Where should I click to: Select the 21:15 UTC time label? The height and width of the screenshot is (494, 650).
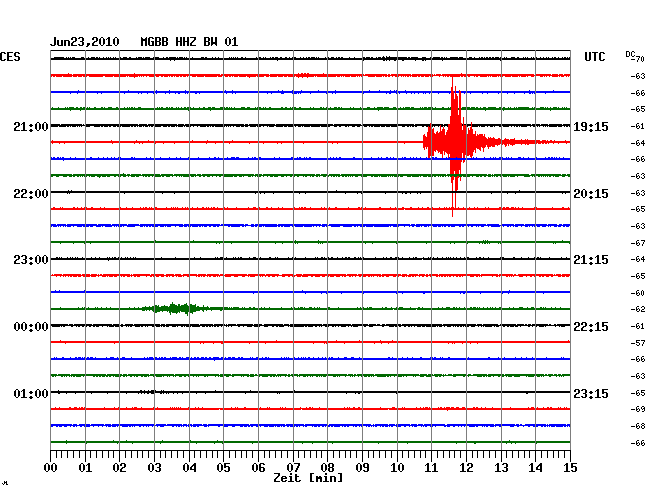[x=591, y=260]
